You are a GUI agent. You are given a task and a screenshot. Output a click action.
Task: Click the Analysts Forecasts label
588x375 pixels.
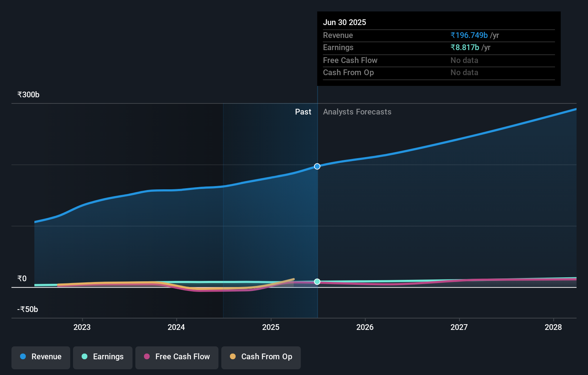[357, 112]
